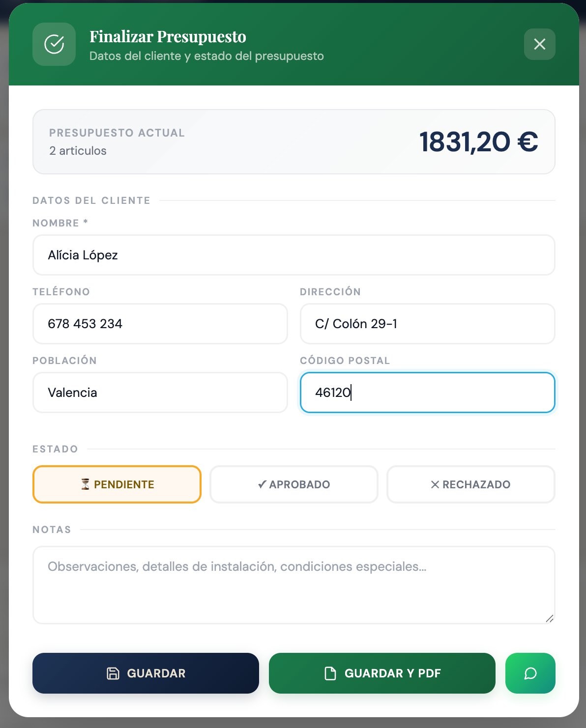Image resolution: width=586 pixels, height=728 pixels.
Task: Select the Población input field
Action: (x=160, y=392)
